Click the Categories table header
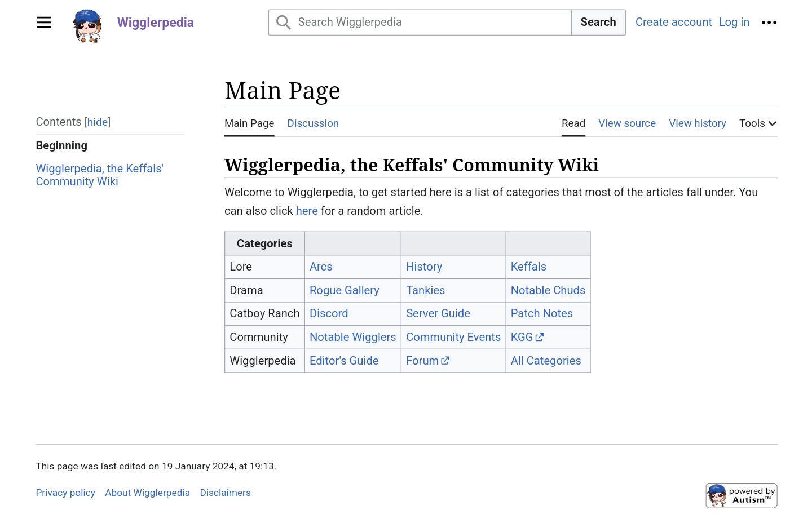The image size is (812, 532). coord(264,243)
